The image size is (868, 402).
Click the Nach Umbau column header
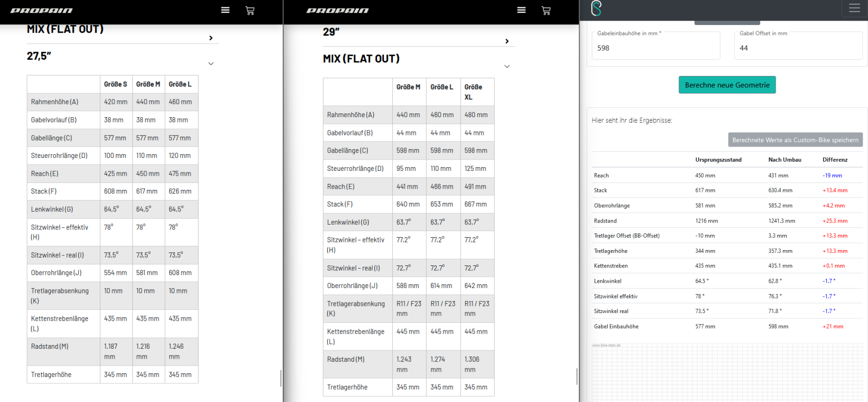[784, 159]
